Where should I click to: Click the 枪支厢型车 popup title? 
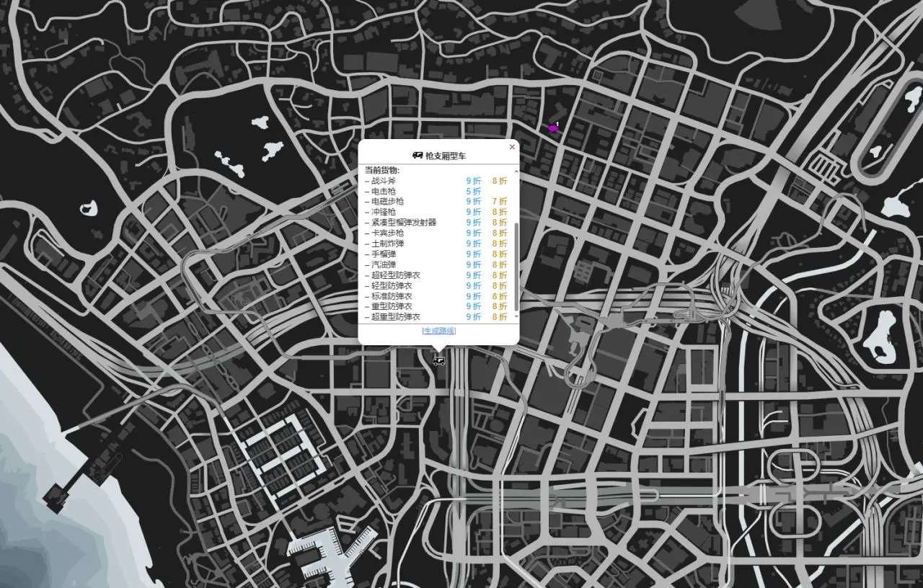446,156
